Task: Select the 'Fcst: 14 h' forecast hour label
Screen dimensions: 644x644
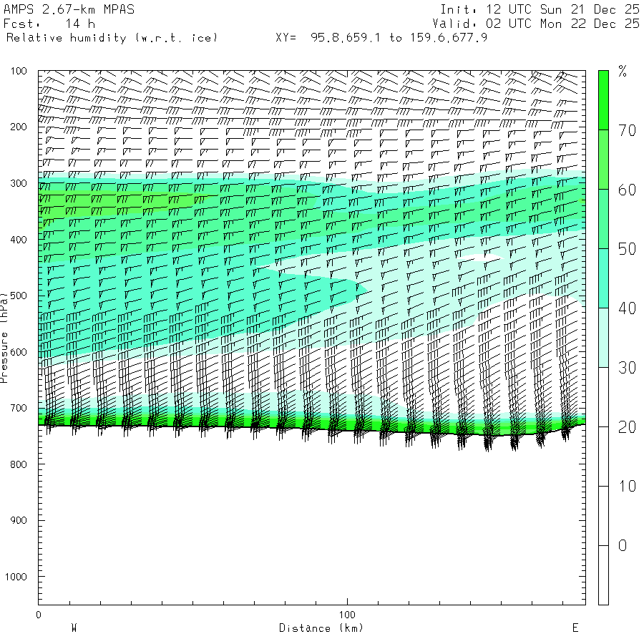Action: point(49,24)
